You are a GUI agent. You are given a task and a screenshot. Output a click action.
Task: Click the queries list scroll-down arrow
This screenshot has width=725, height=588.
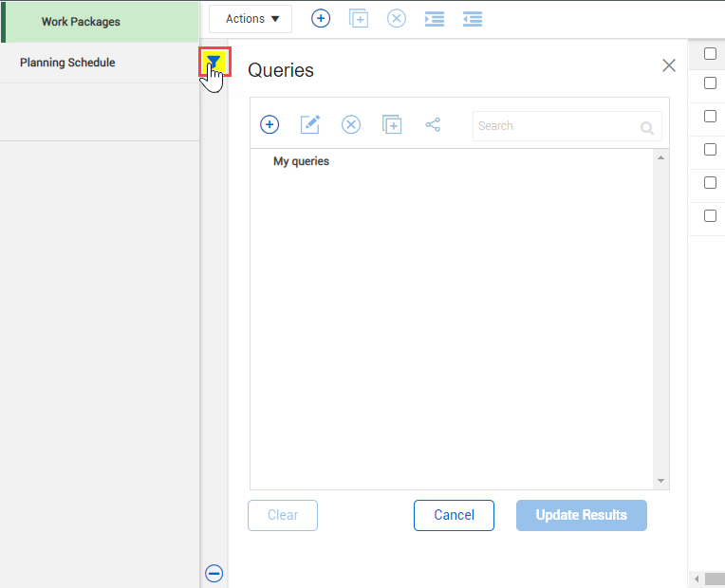coord(660,481)
